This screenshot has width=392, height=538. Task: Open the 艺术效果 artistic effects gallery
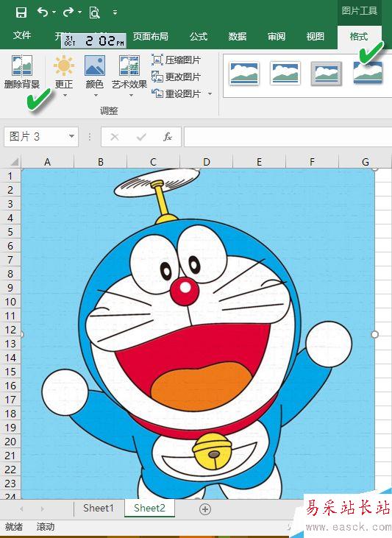(129, 76)
